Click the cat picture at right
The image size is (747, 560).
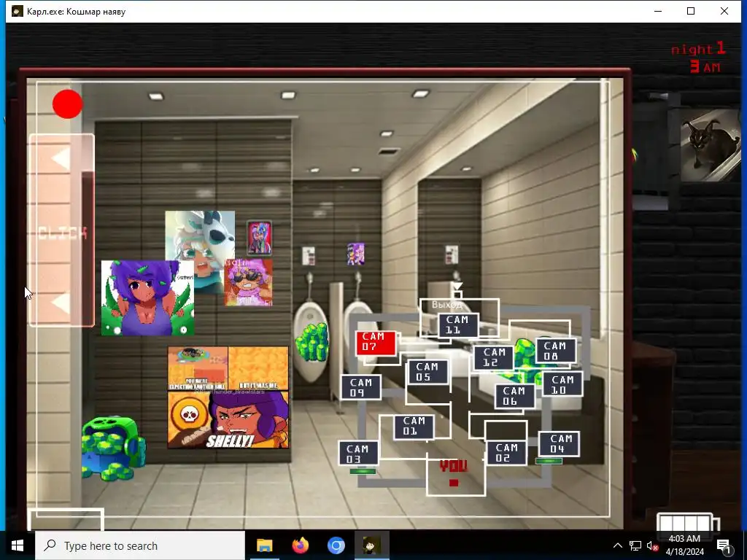[x=711, y=145]
